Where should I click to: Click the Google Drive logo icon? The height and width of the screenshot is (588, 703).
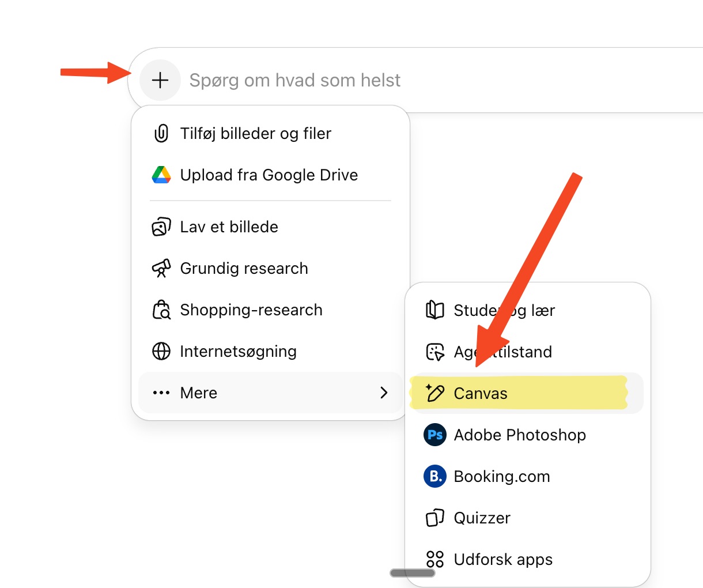[161, 175]
